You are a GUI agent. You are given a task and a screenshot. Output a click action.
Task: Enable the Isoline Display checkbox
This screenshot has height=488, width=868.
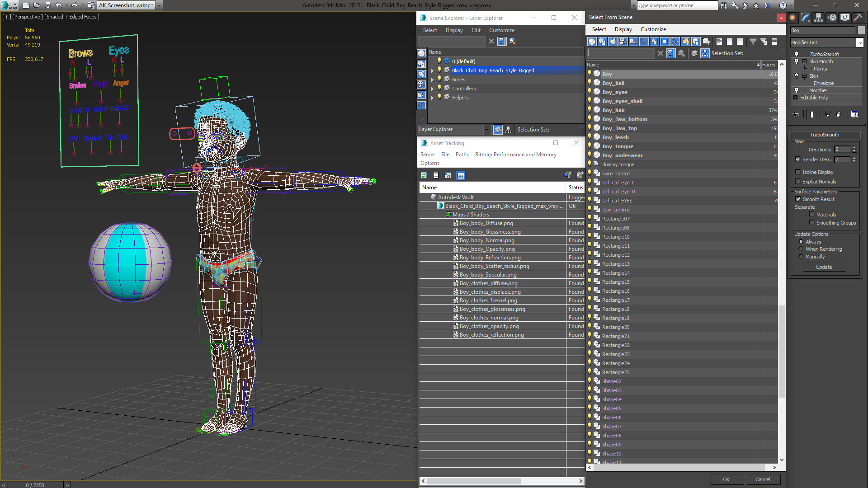click(x=798, y=172)
